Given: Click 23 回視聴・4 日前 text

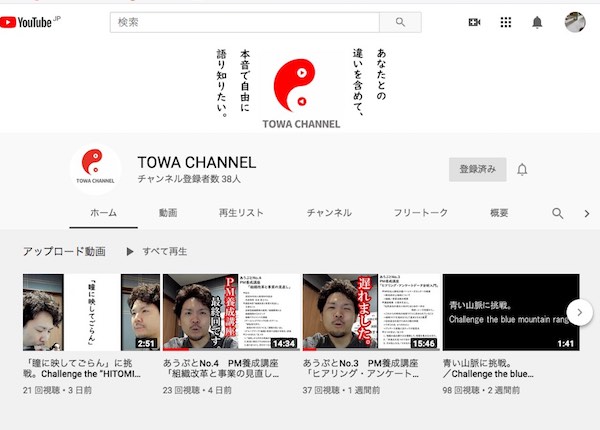Looking at the screenshot, I should [x=197, y=390].
